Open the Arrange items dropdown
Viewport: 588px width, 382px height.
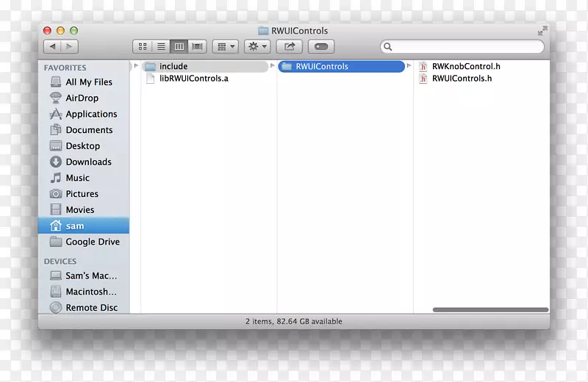225,46
